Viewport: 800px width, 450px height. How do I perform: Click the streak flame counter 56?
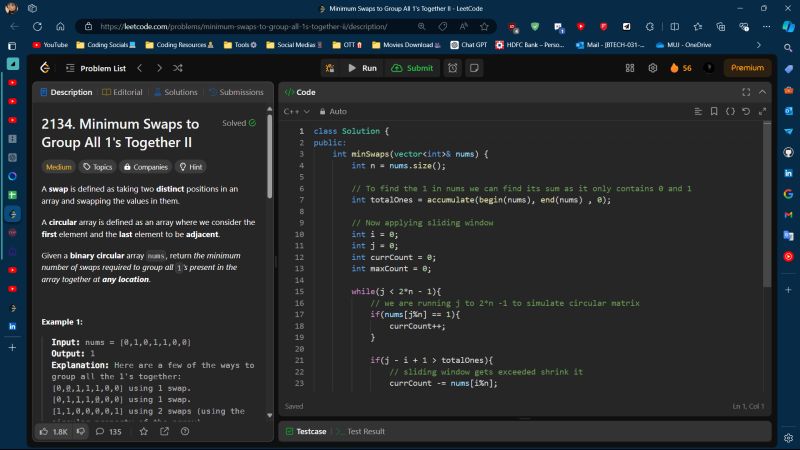(x=681, y=68)
